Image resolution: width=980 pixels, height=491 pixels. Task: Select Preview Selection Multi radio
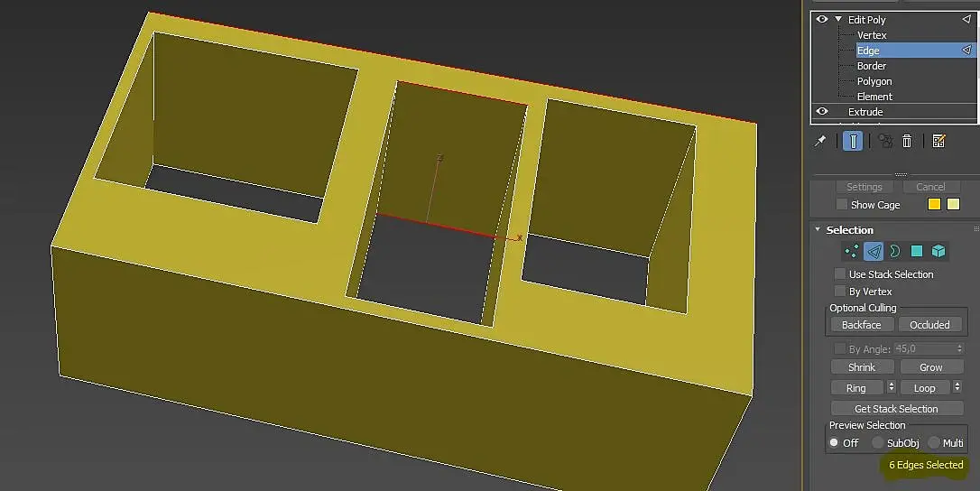[x=934, y=442]
